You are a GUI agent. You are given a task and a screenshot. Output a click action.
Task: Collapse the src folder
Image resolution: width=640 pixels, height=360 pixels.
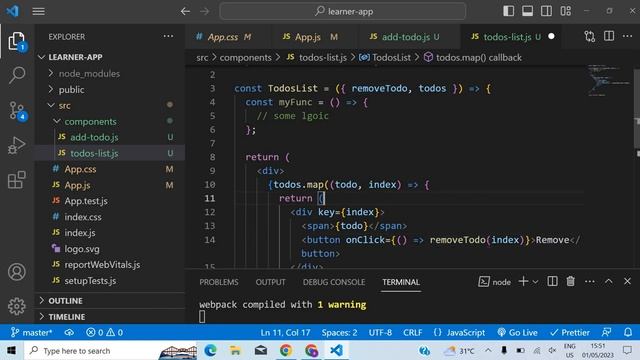click(x=110, y=105)
